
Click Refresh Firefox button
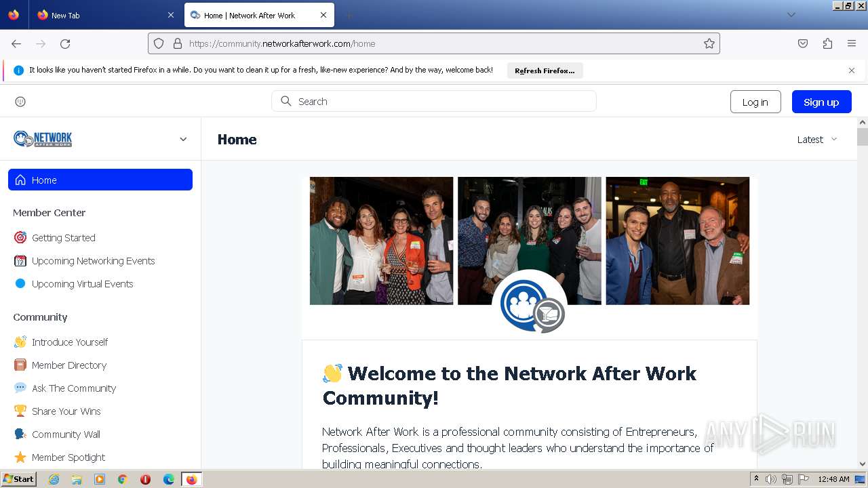(545, 70)
